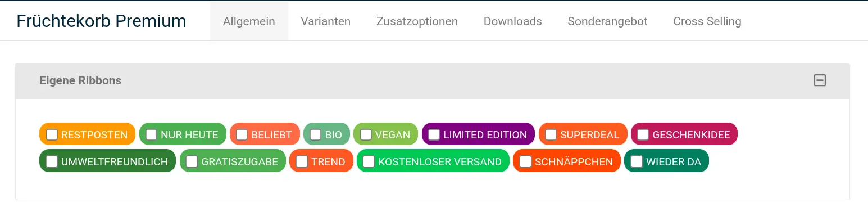Enable the UMWELTFREUNDLICH ribbon
Screen dimensions: 868x212
tap(52, 161)
